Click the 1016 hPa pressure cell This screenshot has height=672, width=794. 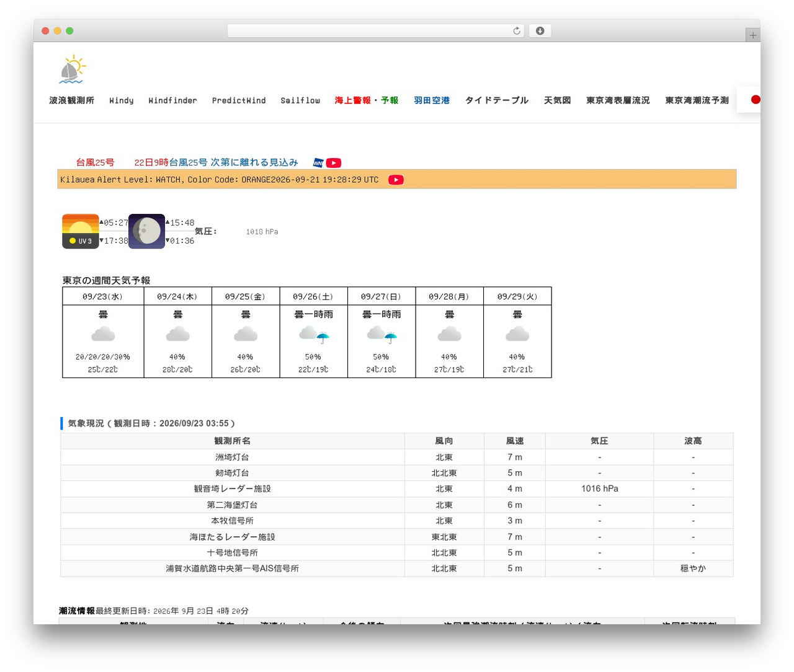600,489
